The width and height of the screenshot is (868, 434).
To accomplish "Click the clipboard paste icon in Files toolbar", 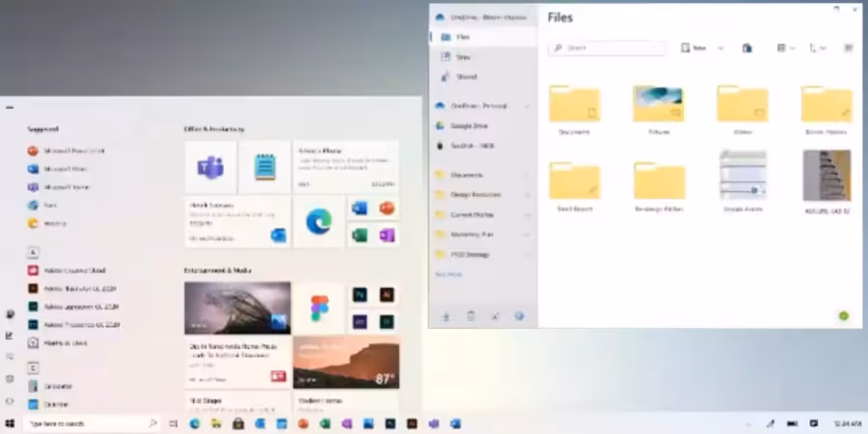I will pyautogui.click(x=746, y=48).
